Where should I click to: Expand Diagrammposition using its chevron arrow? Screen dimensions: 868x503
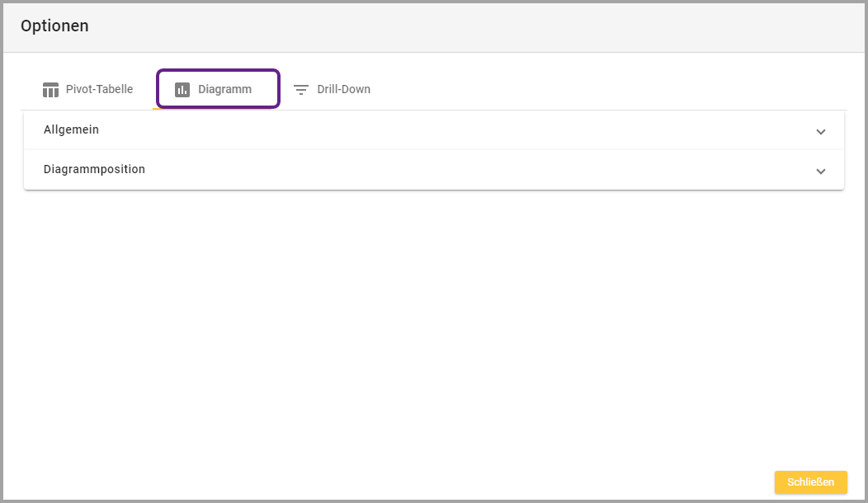tap(820, 172)
